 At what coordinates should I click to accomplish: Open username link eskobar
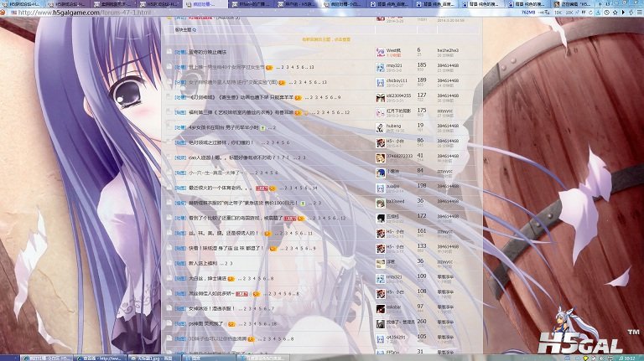click(x=393, y=307)
